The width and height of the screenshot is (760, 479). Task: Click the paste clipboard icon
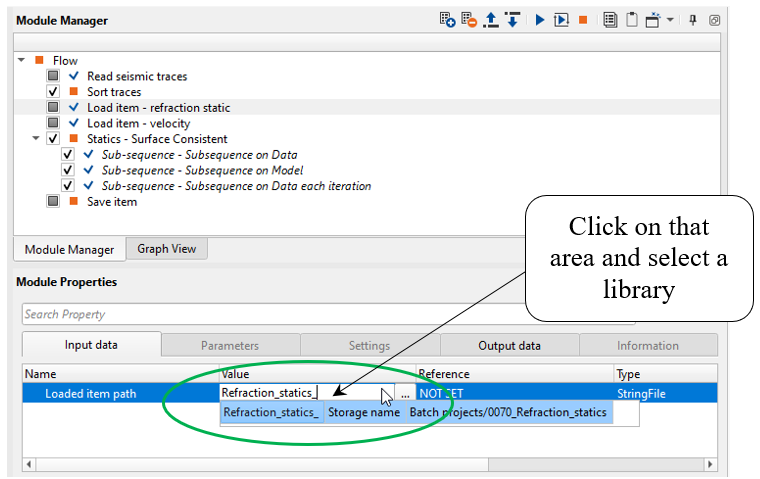point(631,20)
